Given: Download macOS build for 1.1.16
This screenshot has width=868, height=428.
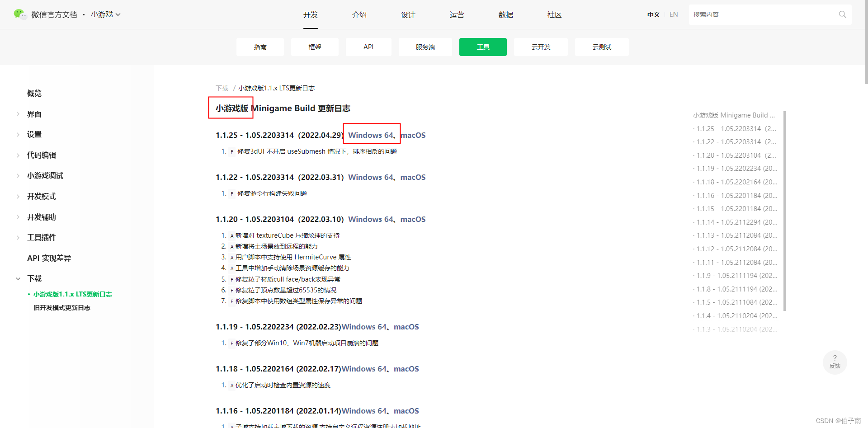Looking at the screenshot, I should click(406, 411).
